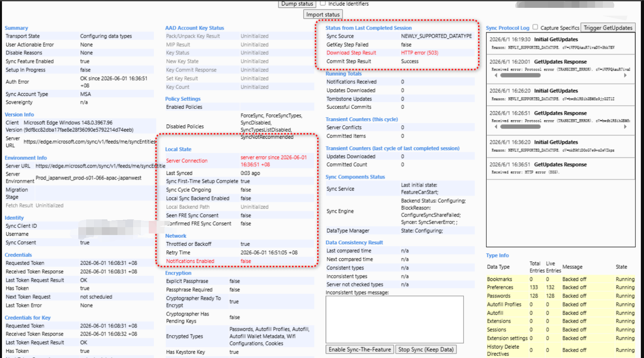Image resolution: width=644 pixels, height=358 pixels.
Task: Click the 'Server Connection' red label
Action: (x=187, y=161)
